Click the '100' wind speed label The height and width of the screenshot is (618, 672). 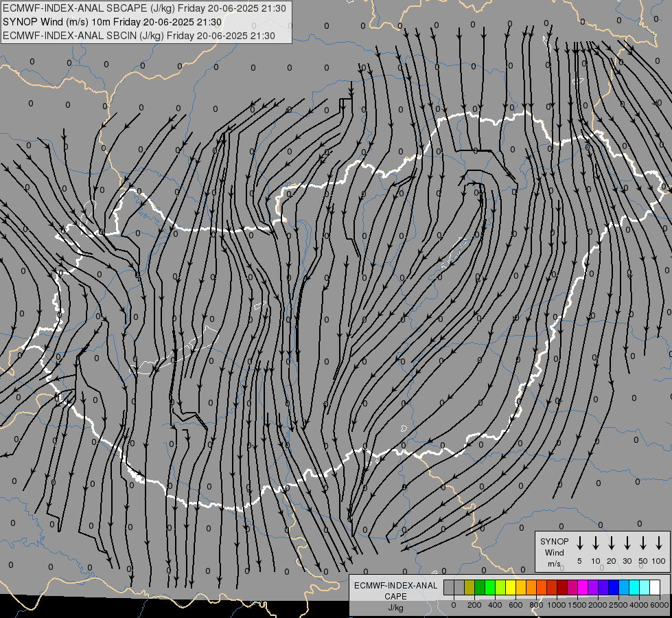pos(659,561)
